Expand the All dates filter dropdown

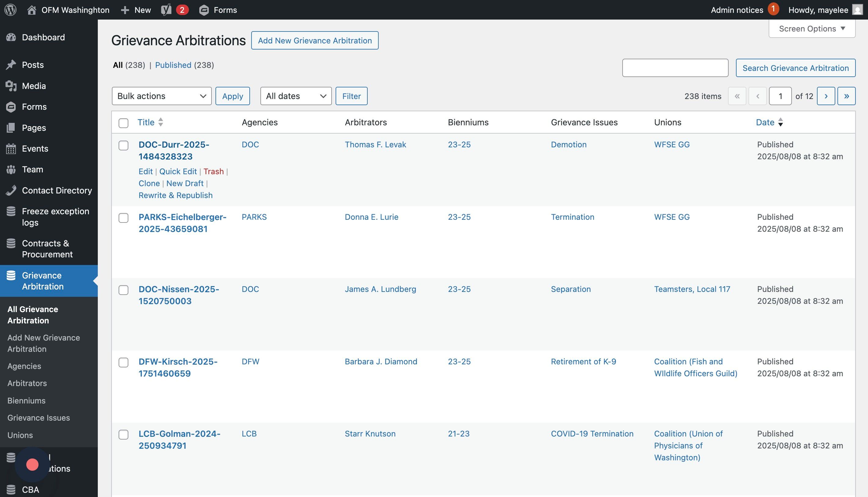point(296,96)
